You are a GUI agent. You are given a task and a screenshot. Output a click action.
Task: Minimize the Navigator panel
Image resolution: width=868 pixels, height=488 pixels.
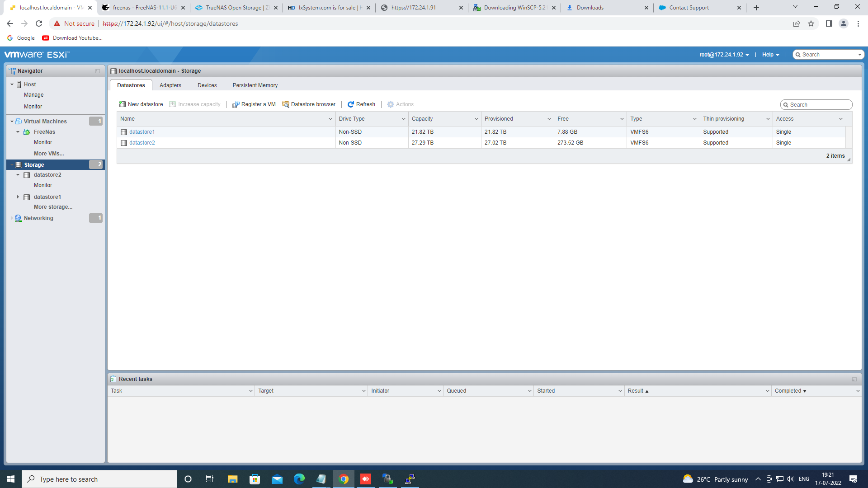[98, 71]
